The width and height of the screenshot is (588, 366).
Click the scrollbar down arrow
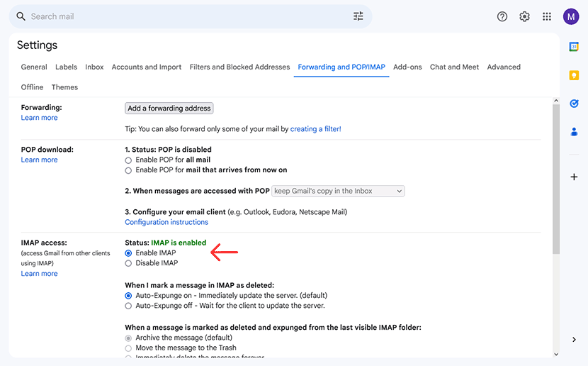coord(556,354)
